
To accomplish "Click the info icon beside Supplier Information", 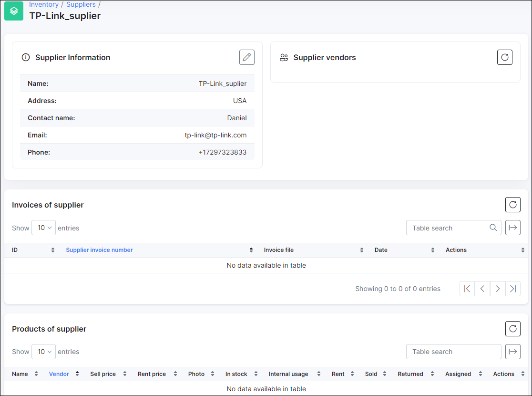I will pyautogui.click(x=26, y=57).
